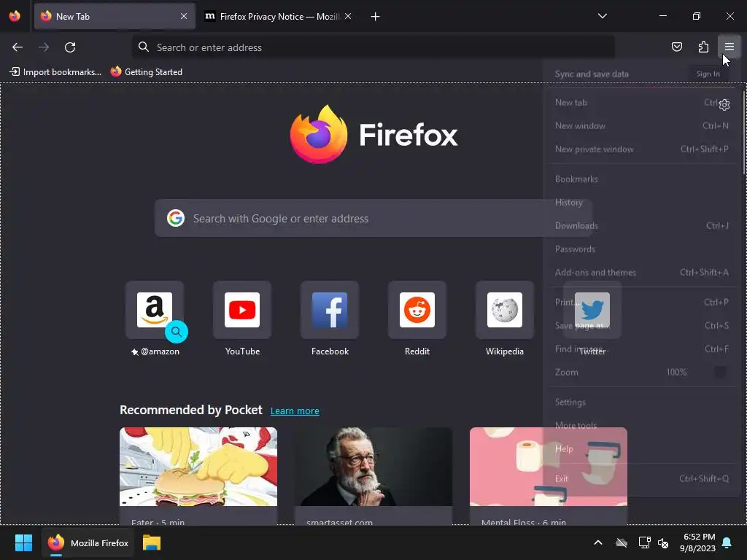Expand More tools submenu
The height and width of the screenshot is (560, 747).
(642, 425)
